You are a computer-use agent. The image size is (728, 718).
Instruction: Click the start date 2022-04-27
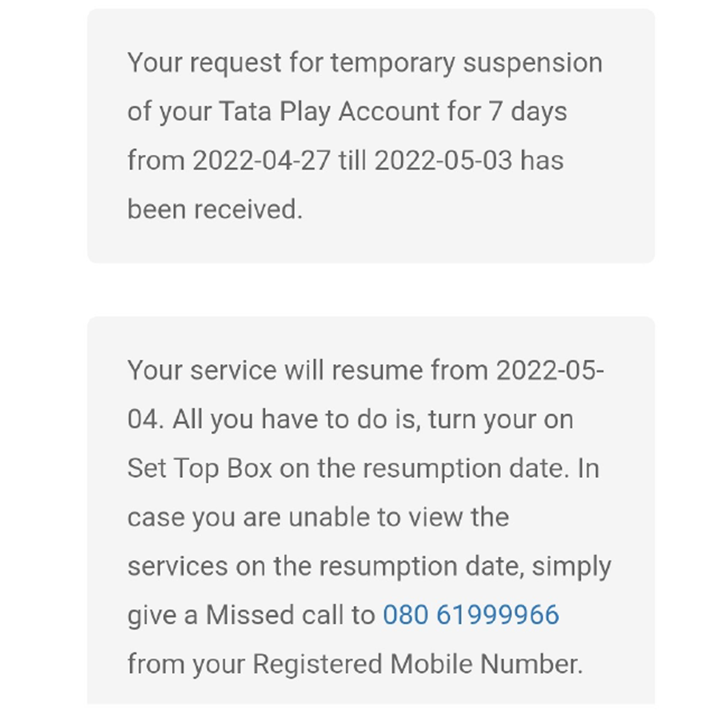click(261, 161)
